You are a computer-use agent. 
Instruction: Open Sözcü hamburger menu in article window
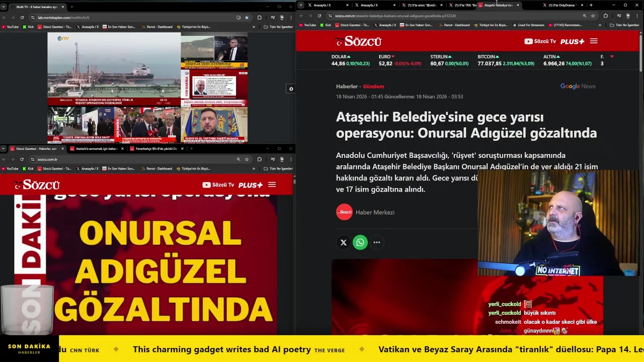594,41
